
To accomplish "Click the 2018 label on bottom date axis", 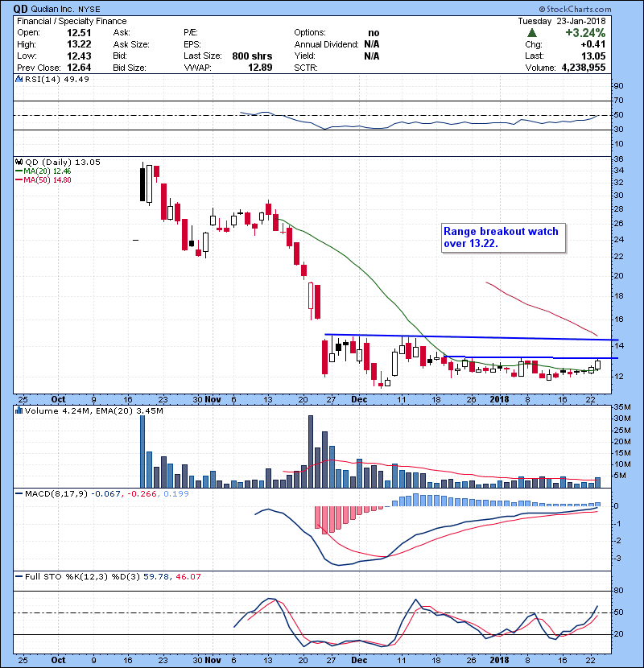I will pos(499,660).
